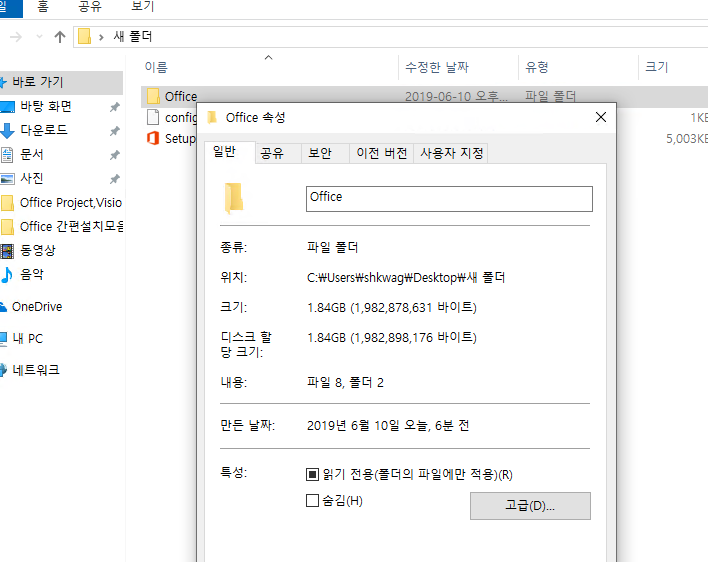This screenshot has height=562, width=708.
Task: Click the folder icon in address bar
Action: coord(84,36)
